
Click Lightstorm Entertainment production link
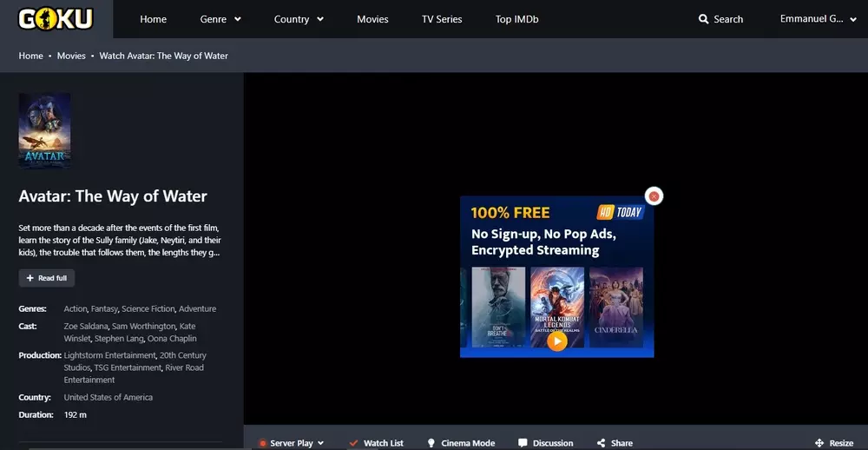110,355
